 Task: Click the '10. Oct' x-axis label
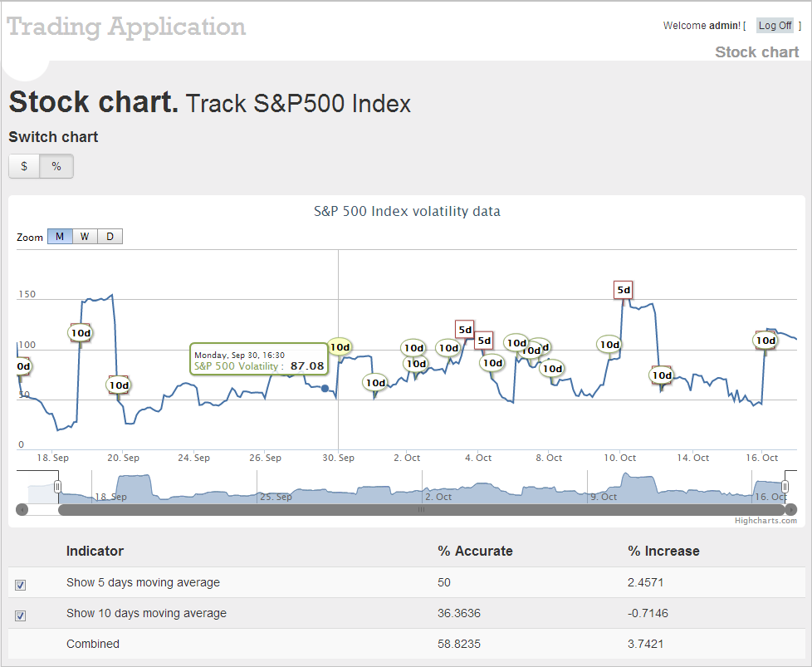(x=620, y=458)
